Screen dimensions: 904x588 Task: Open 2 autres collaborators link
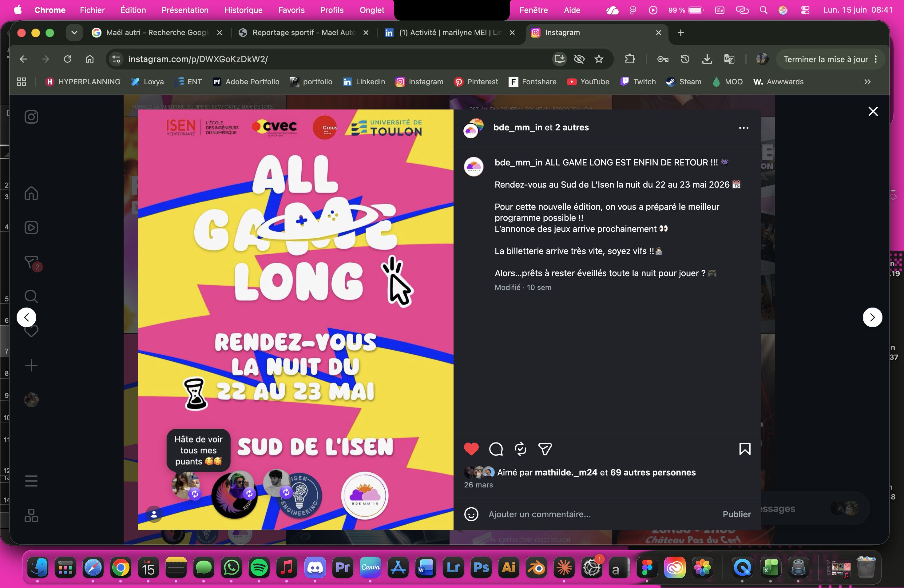click(572, 128)
